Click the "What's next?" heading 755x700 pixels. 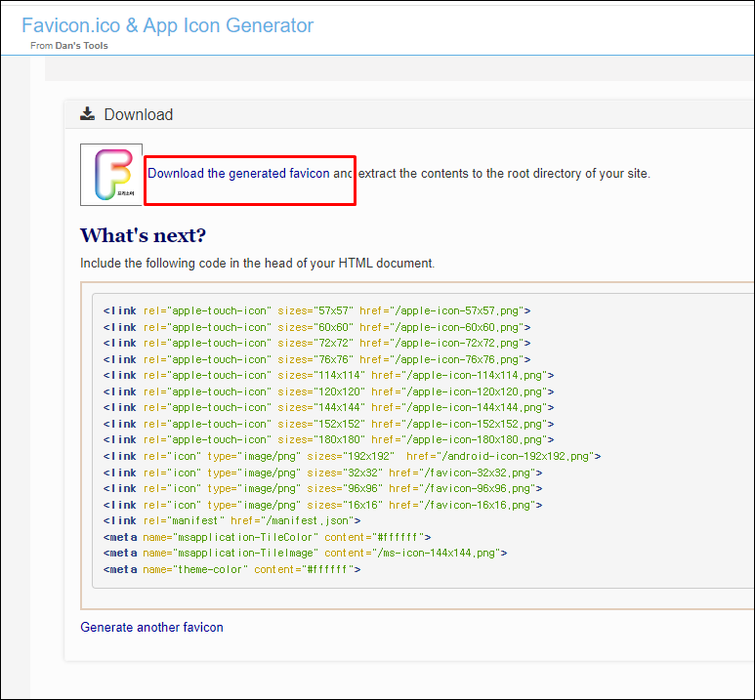(x=143, y=235)
